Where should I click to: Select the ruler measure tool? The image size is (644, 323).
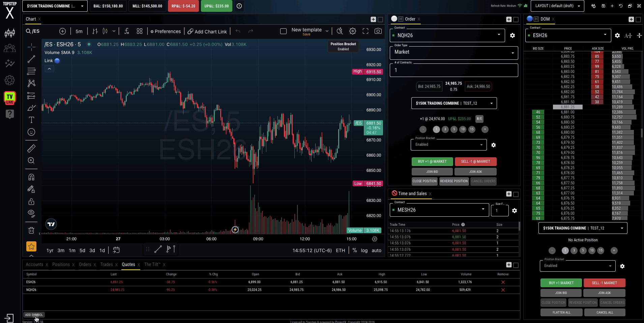(31, 148)
